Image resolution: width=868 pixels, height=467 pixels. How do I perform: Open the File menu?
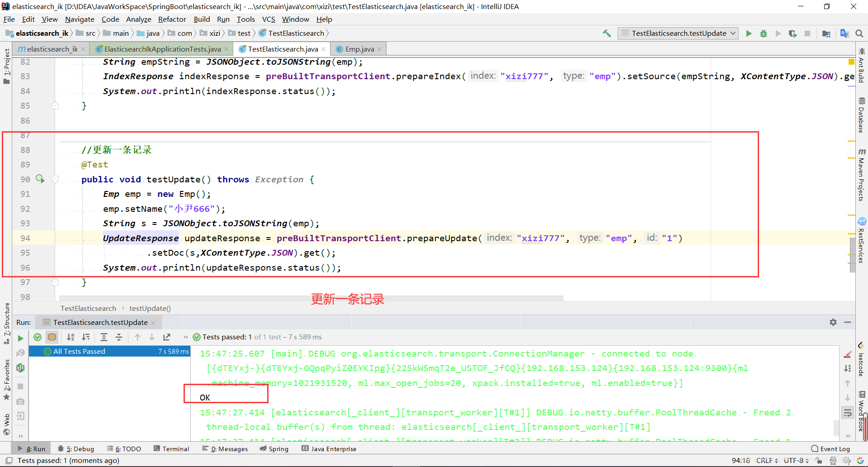point(9,19)
